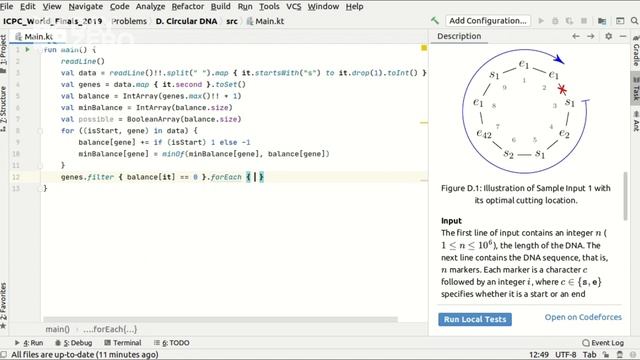This screenshot has width=640, height=360.
Task: Open the Tools menu
Action: click(269, 7)
